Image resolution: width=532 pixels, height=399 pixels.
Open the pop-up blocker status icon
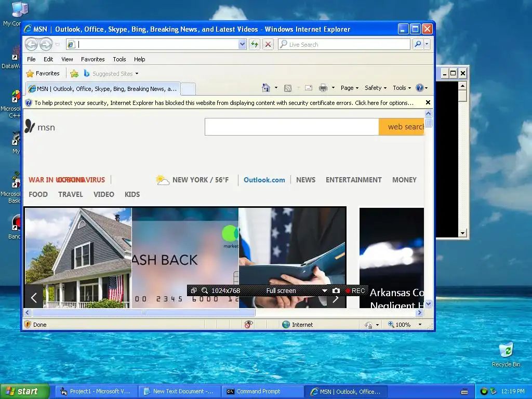click(249, 325)
